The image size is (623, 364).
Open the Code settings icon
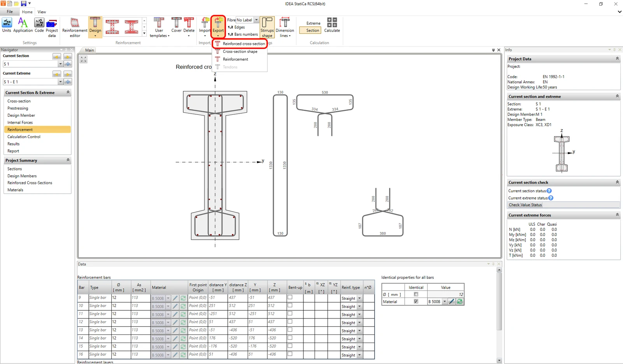point(39,25)
